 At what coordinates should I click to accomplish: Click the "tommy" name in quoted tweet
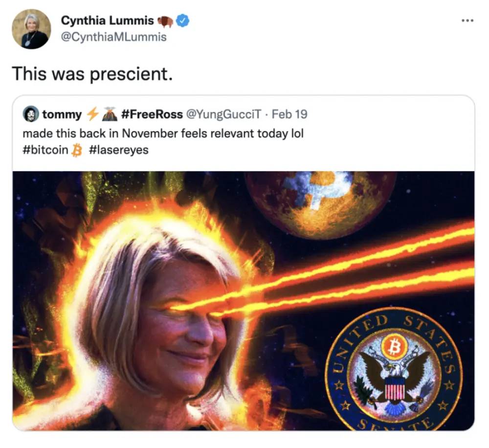pyautogui.click(x=62, y=114)
